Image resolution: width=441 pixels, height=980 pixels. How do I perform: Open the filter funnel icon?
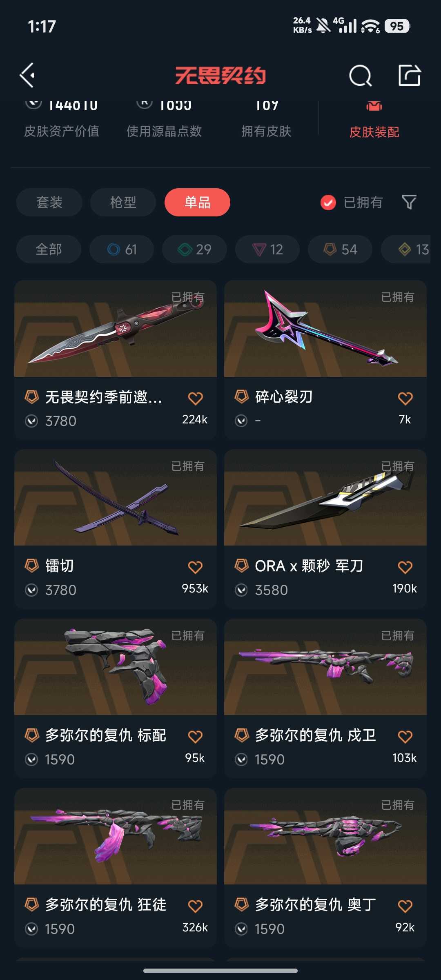409,202
